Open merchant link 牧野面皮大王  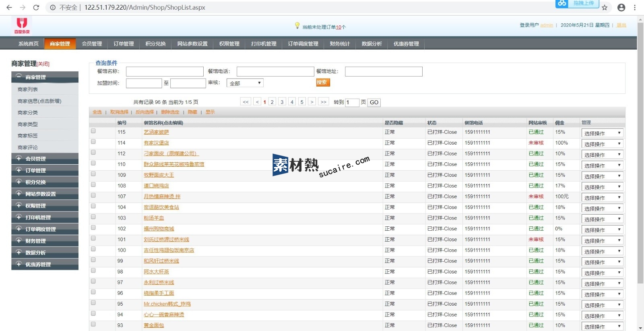pyautogui.click(x=159, y=175)
